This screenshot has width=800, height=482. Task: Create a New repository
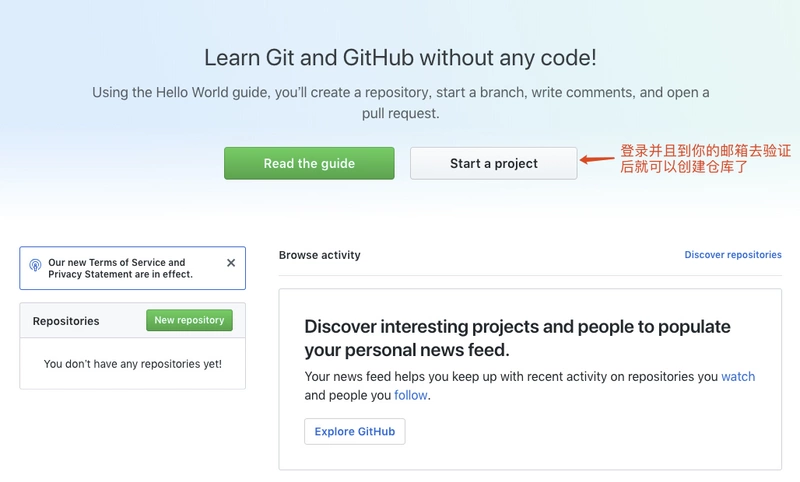click(x=189, y=320)
